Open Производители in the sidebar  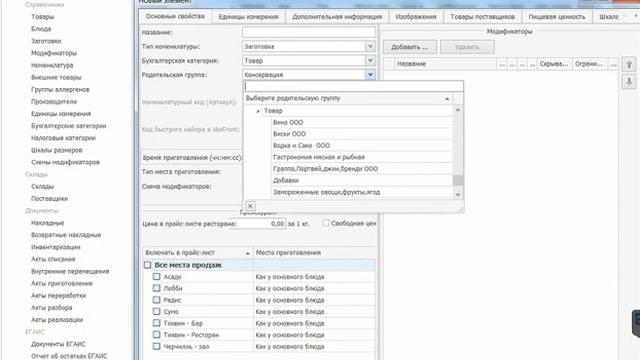click(54, 102)
